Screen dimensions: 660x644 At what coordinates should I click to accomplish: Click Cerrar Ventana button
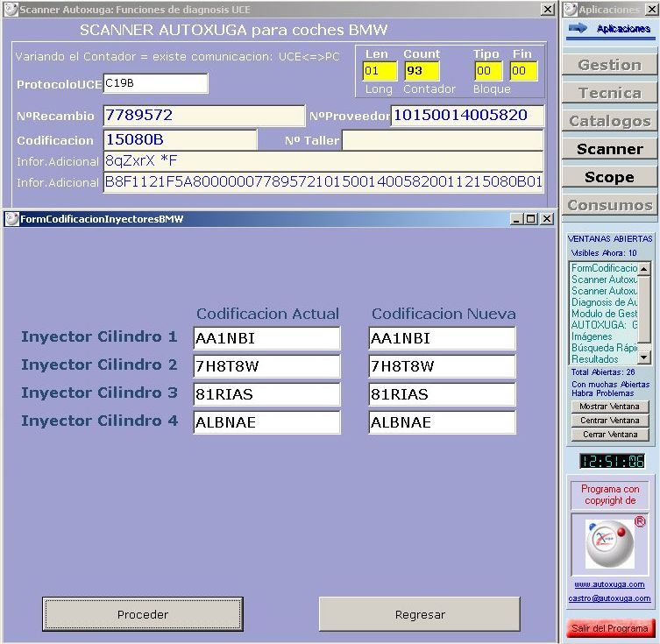[609, 434]
